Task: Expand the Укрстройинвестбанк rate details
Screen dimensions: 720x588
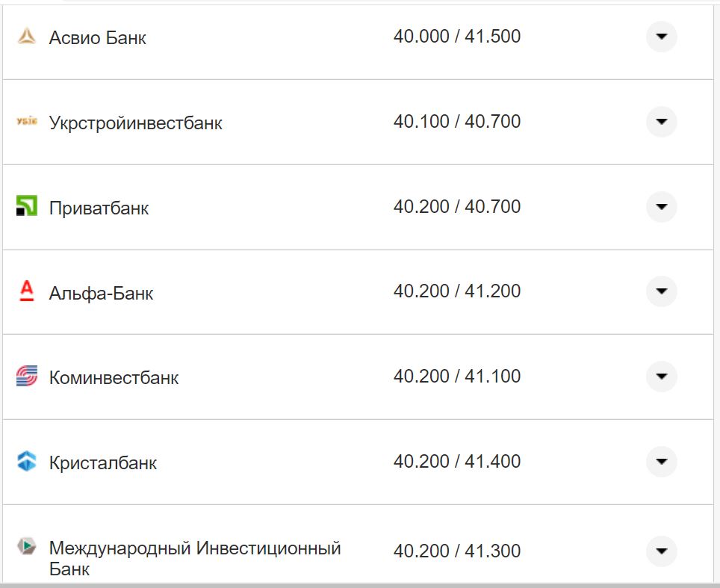Action: pyautogui.click(x=661, y=121)
